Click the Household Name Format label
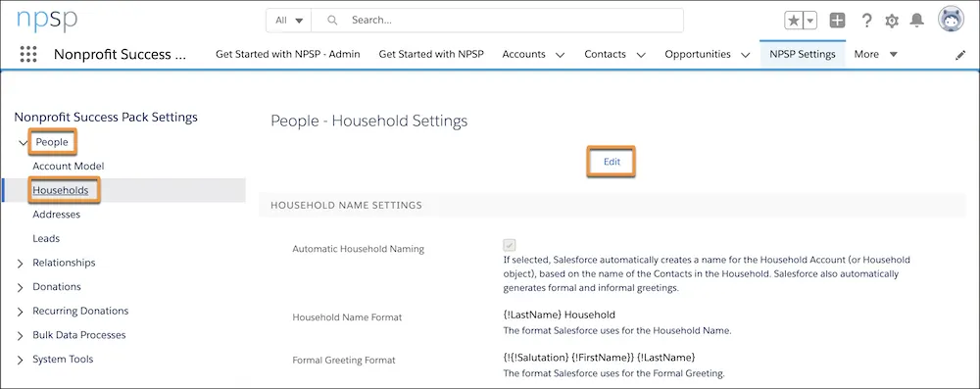Image resolution: width=980 pixels, height=389 pixels. tap(348, 317)
